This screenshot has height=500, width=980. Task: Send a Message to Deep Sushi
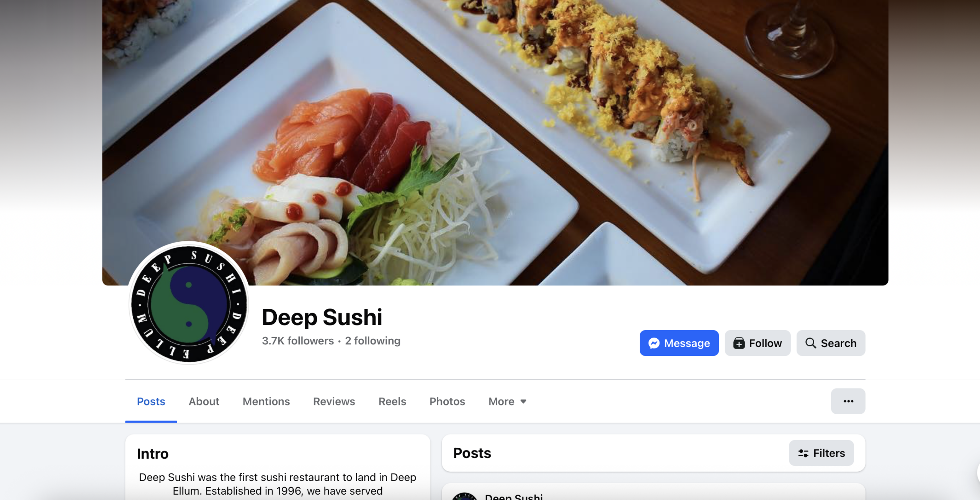(679, 343)
